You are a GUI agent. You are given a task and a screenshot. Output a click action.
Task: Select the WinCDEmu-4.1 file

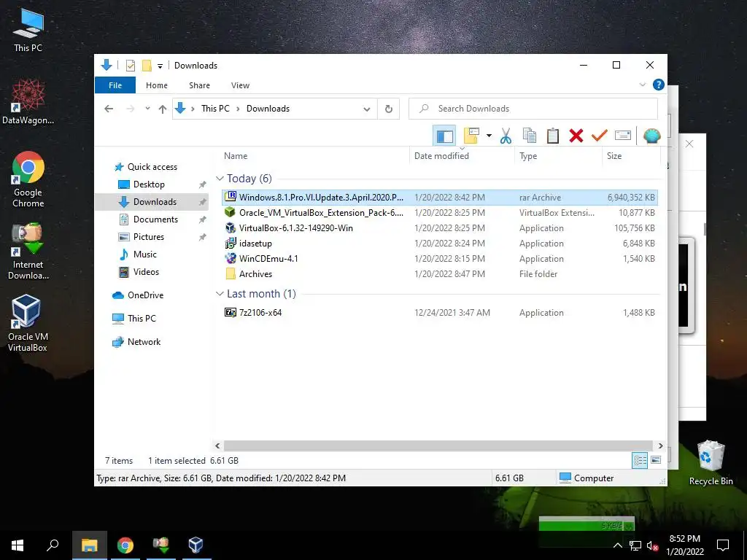440,259
